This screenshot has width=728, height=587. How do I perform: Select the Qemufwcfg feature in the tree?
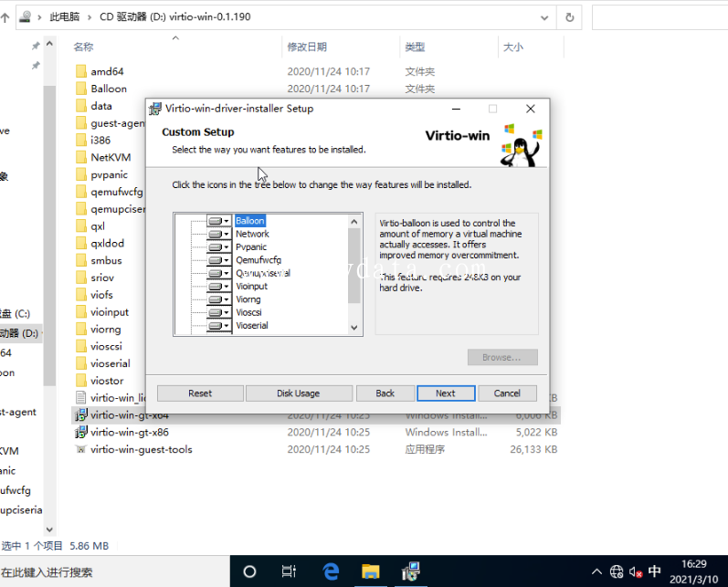[x=258, y=260]
